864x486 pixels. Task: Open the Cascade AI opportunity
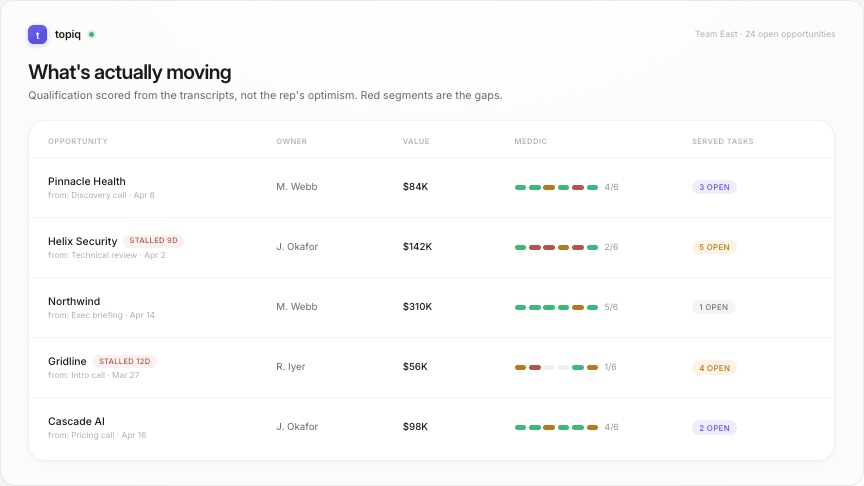pyautogui.click(x=76, y=422)
